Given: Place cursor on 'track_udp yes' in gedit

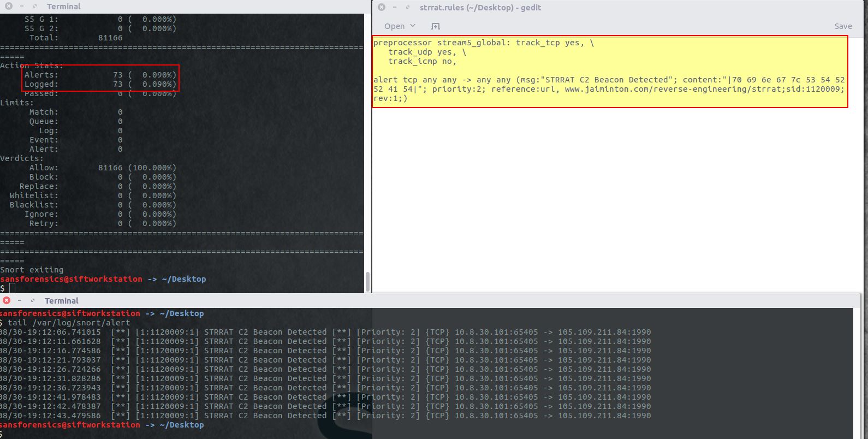Looking at the screenshot, I should pyautogui.click(x=420, y=52).
